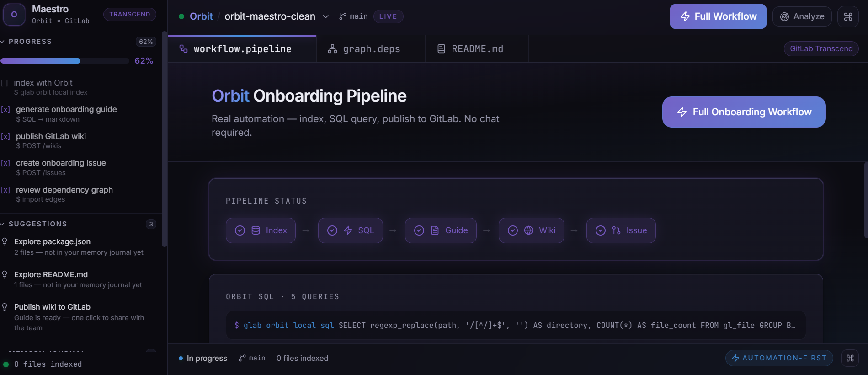
Task: Click the TRANSCEND badge in sidebar
Action: coord(130,14)
